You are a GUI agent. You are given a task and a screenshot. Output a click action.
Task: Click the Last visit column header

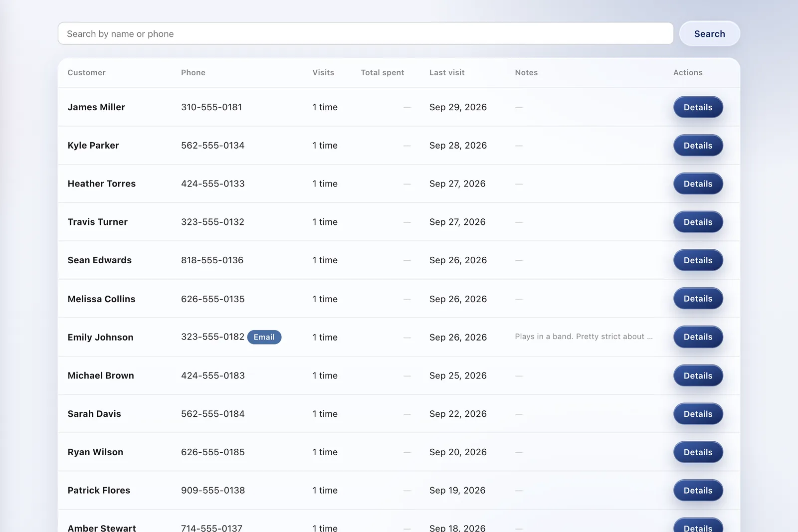pyautogui.click(x=447, y=72)
